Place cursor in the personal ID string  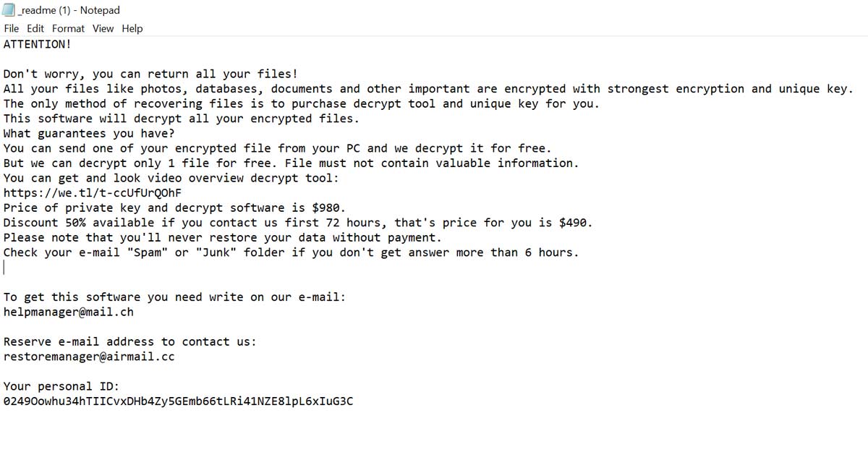point(179,401)
